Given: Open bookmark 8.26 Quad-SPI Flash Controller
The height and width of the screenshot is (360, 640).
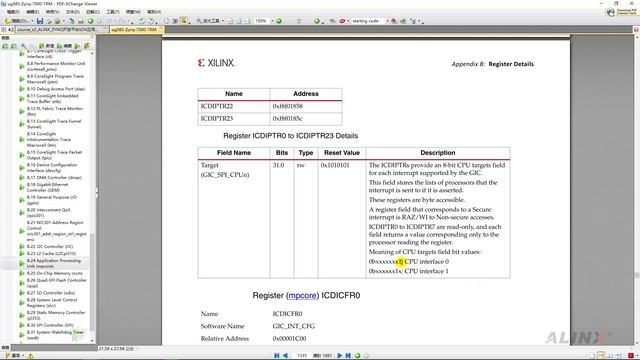Looking at the screenshot, I should [57, 283].
